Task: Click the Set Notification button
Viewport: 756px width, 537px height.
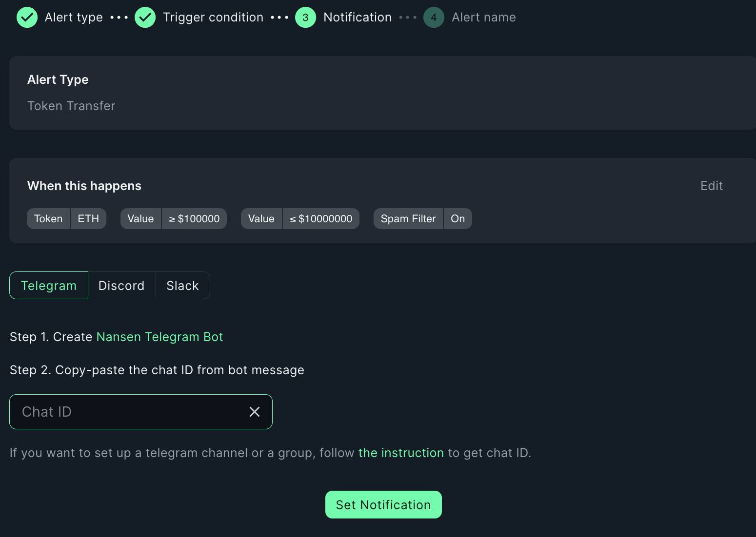Action: (x=383, y=504)
